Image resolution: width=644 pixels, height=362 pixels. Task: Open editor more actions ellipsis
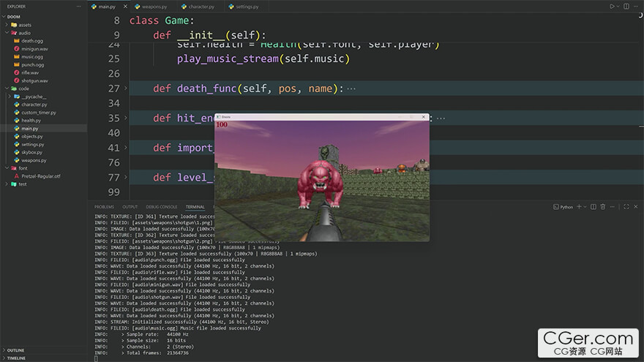(636, 7)
